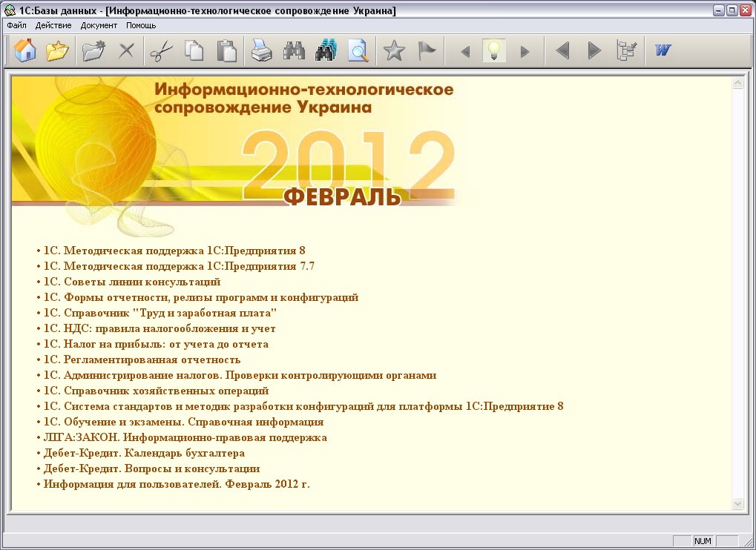
Task: Click the scrollbar down arrow
Action: [737, 504]
